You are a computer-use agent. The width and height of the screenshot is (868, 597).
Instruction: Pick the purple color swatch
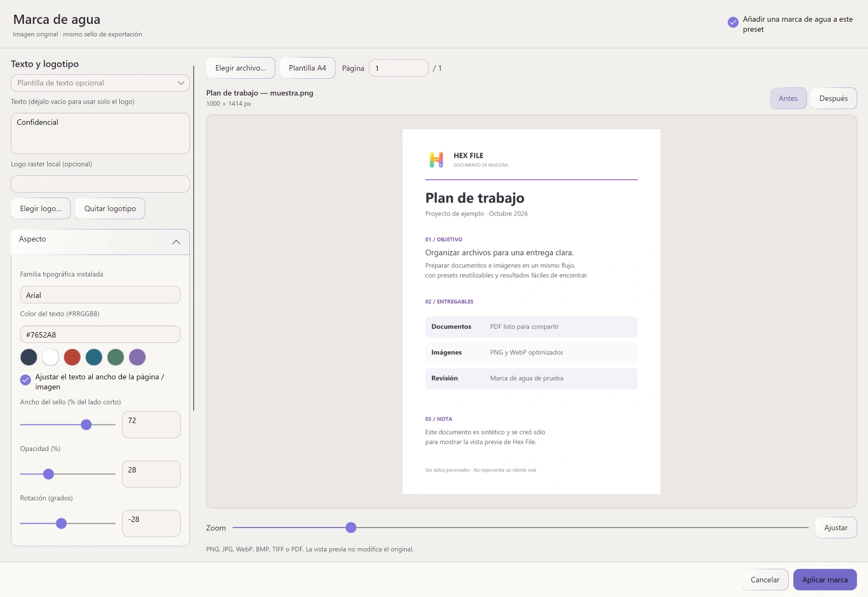137,357
